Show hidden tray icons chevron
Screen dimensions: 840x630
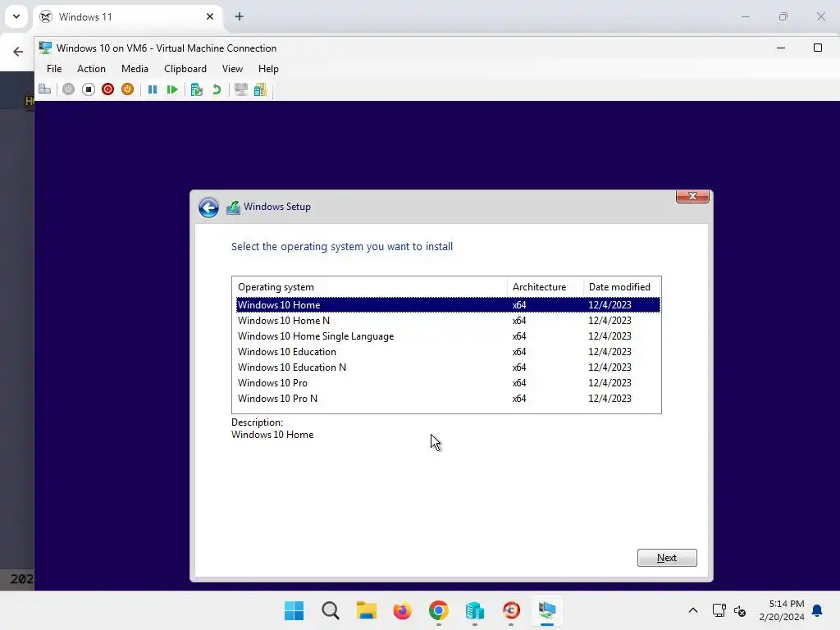(x=692, y=610)
